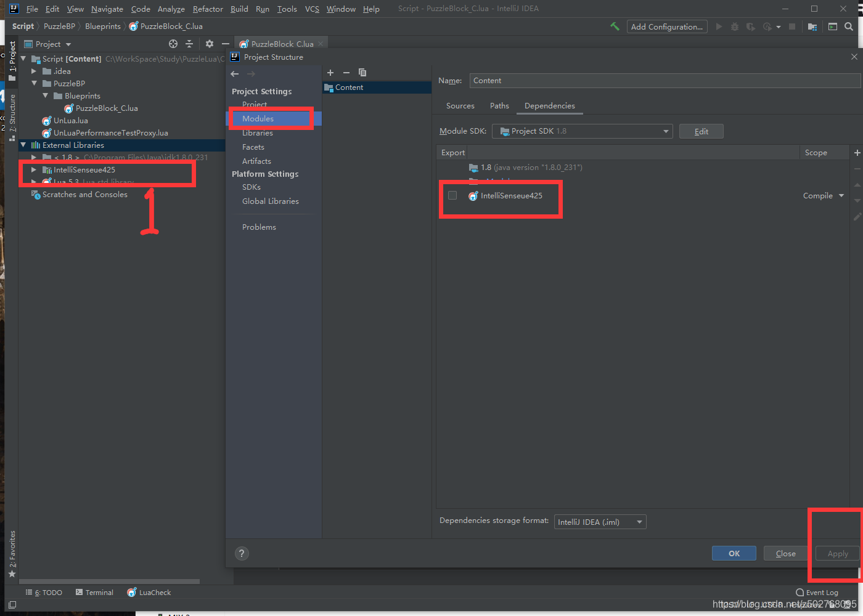Screen dimensions: 863x616
Task: Click the Edit button next to Module SDK
Action: [701, 131]
